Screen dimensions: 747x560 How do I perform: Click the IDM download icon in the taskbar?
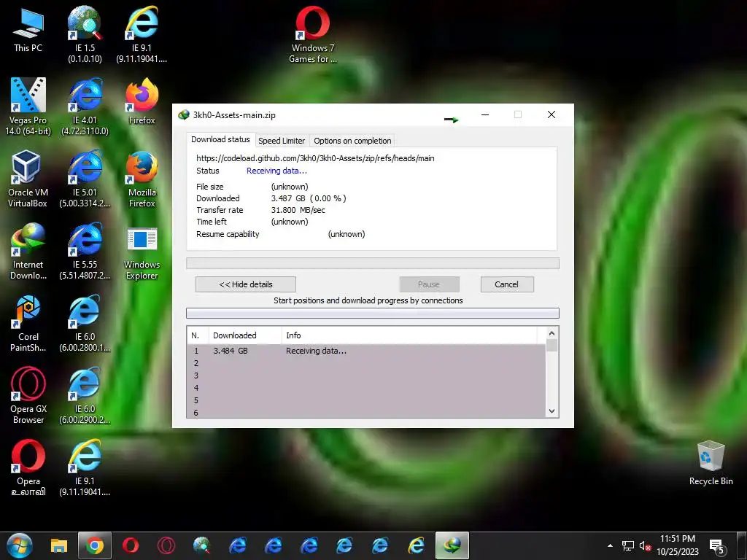pos(452,545)
